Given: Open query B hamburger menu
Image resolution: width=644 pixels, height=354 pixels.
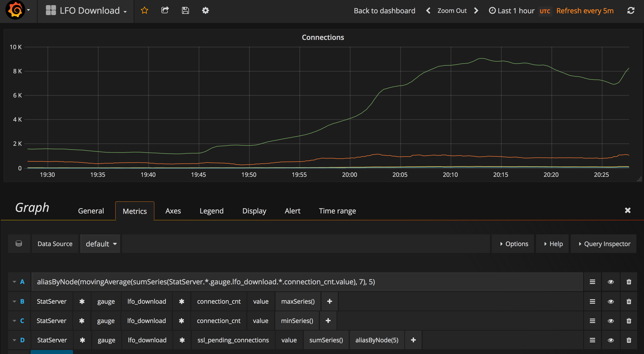Looking at the screenshot, I should click(x=592, y=301).
